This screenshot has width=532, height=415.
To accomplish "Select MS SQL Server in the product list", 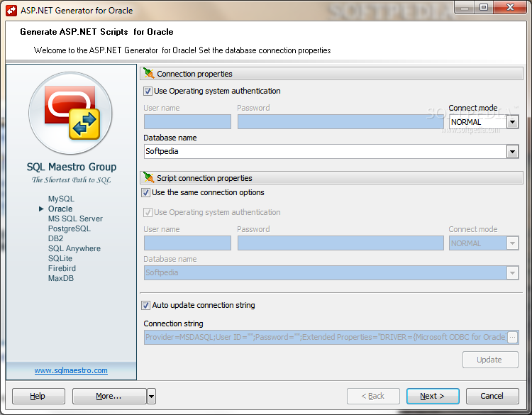I will (75, 218).
